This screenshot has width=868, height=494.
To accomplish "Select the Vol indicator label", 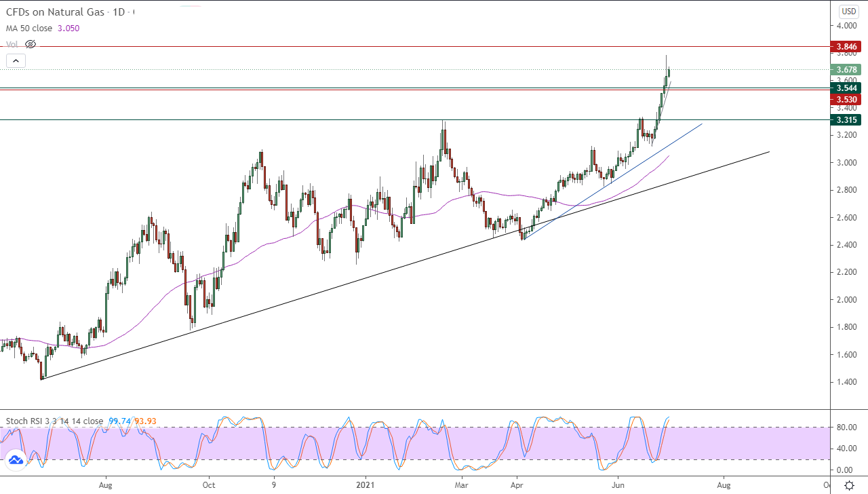I will click(12, 44).
